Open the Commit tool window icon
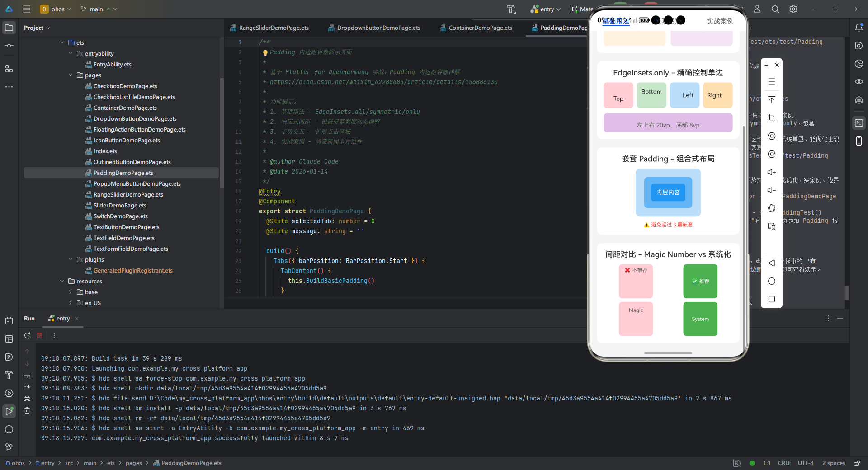 [9, 46]
